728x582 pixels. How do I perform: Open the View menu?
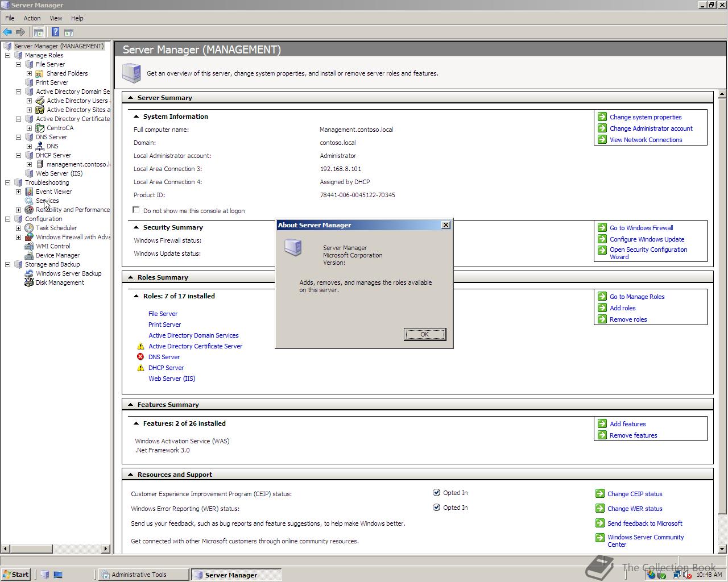tap(56, 18)
